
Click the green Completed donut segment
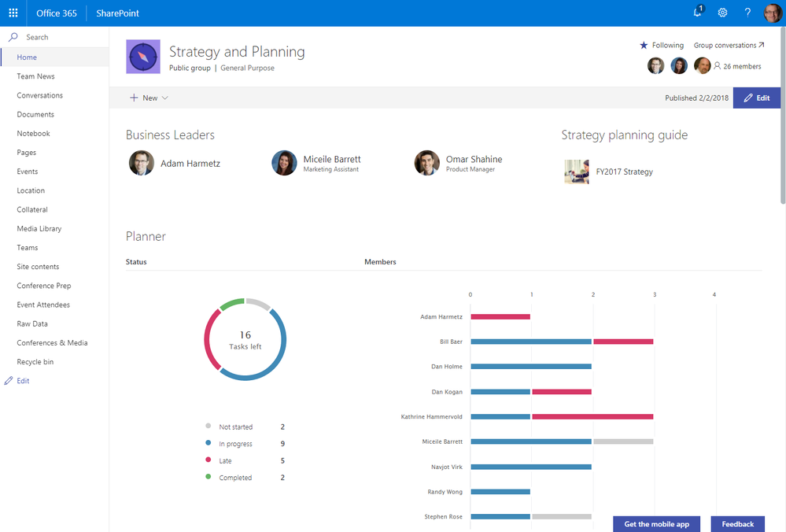click(x=231, y=303)
